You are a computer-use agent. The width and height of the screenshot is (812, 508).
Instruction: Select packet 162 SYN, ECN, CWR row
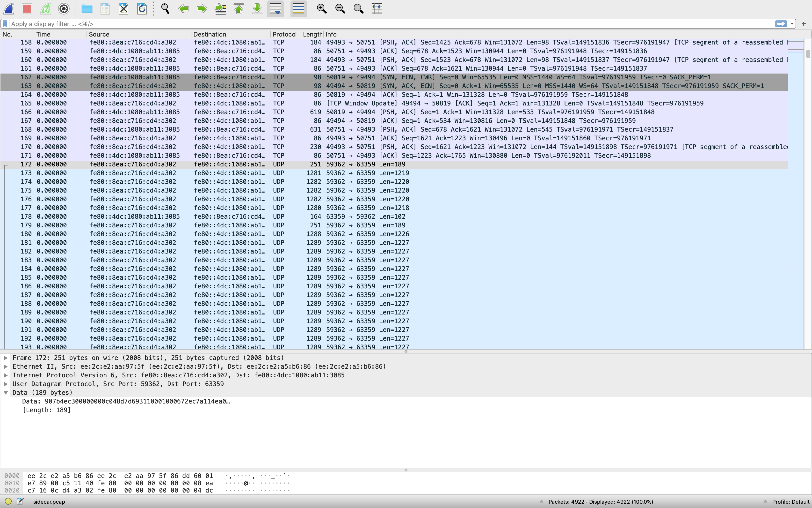pyautogui.click(x=394, y=77)
